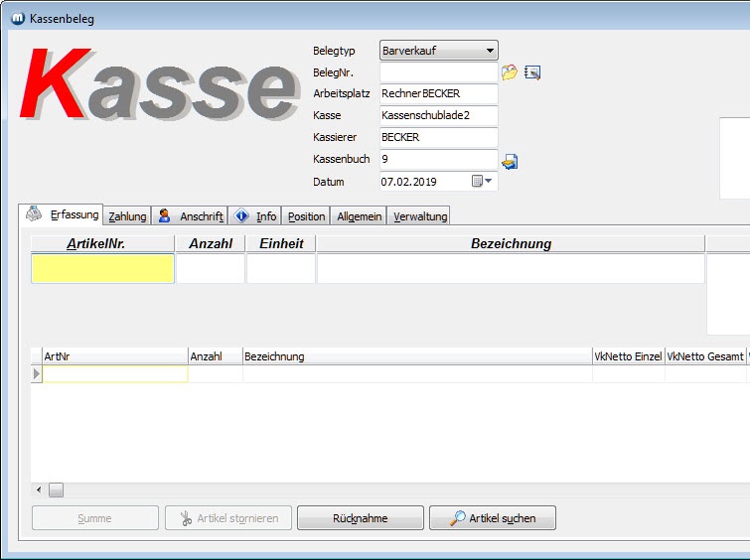
Task: Click the Artikel suchen button
Action: (x=492, y=518)
